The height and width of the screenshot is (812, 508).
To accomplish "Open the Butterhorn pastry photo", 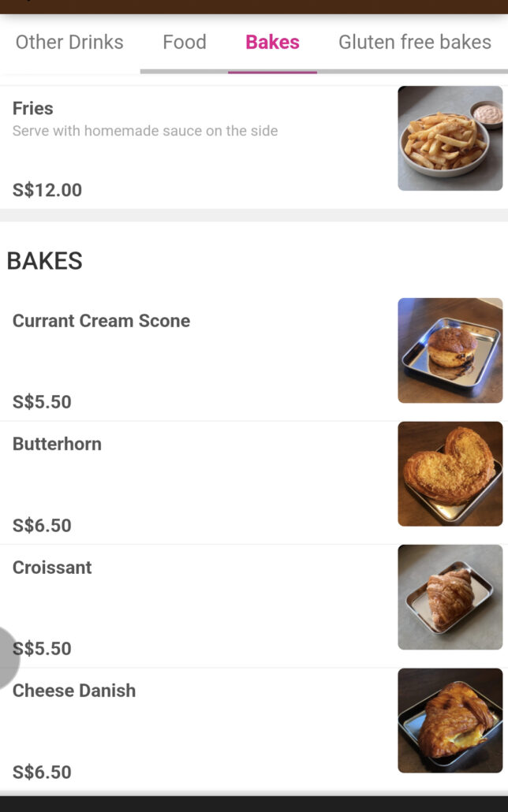I will [450, 473].
